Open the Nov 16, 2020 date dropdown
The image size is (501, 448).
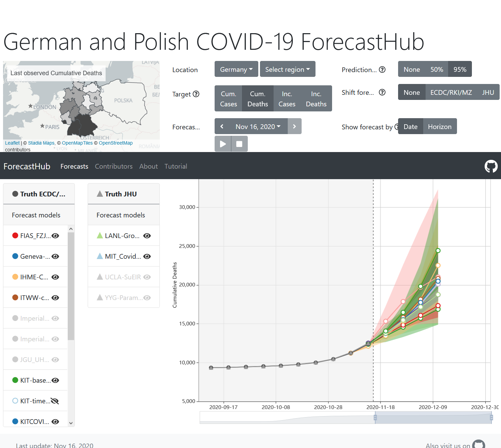258,126
